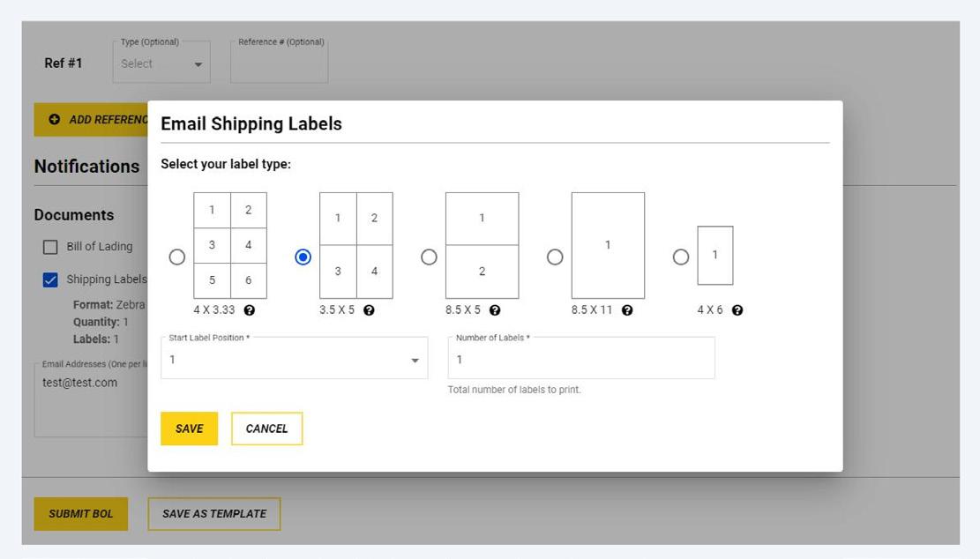Select the 4 X 3.33 label radio button
This screenshot has width=980, height=559.
pyautogui.click(x=177, y=257)
